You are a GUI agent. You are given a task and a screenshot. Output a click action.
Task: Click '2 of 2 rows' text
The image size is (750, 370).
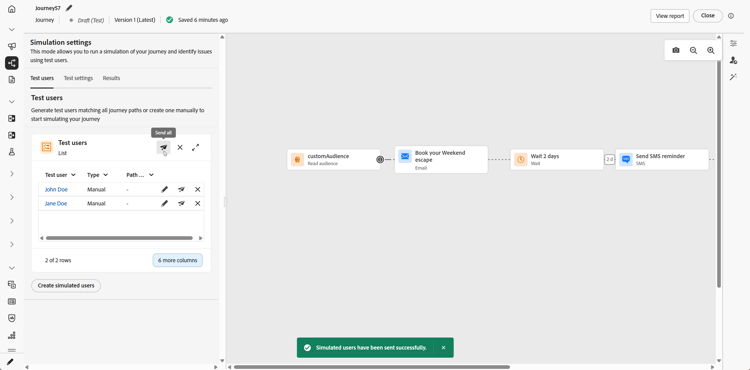point(58,261)
